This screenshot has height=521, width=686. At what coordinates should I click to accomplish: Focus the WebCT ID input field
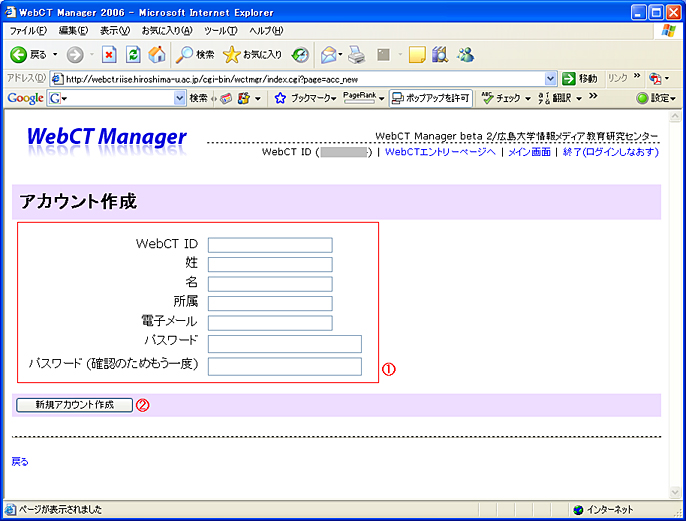(x=270, y=245)
